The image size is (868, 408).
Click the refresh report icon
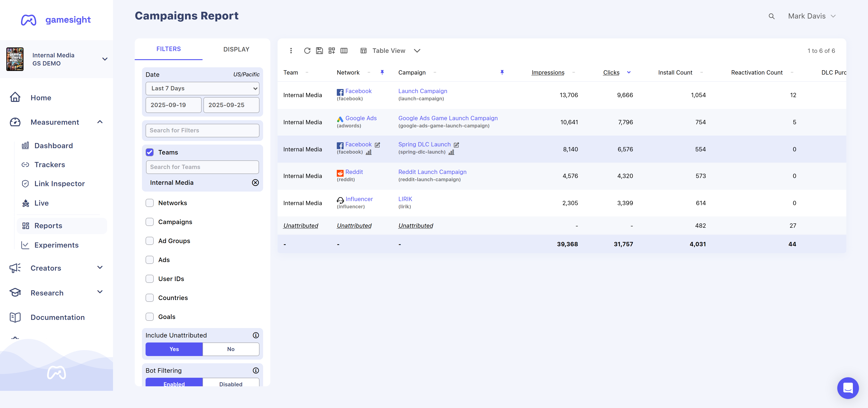click(307, 51)
